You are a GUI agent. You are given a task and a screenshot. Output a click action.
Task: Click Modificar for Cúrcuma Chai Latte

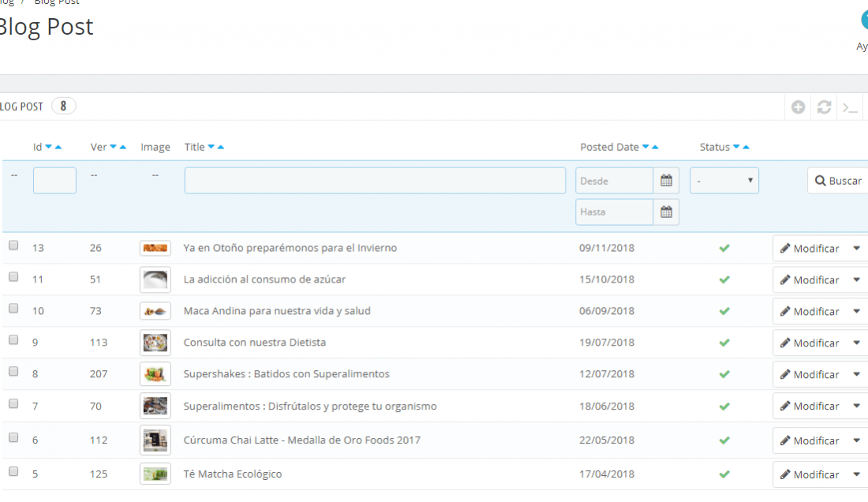[810, 441]
